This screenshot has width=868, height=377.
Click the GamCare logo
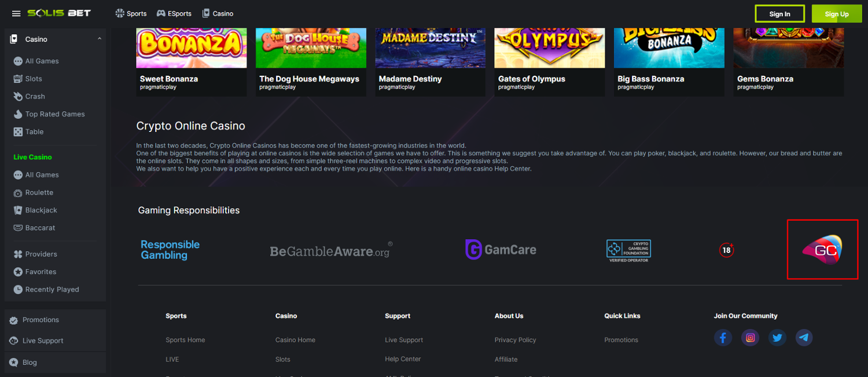click(x=501, y=250)
